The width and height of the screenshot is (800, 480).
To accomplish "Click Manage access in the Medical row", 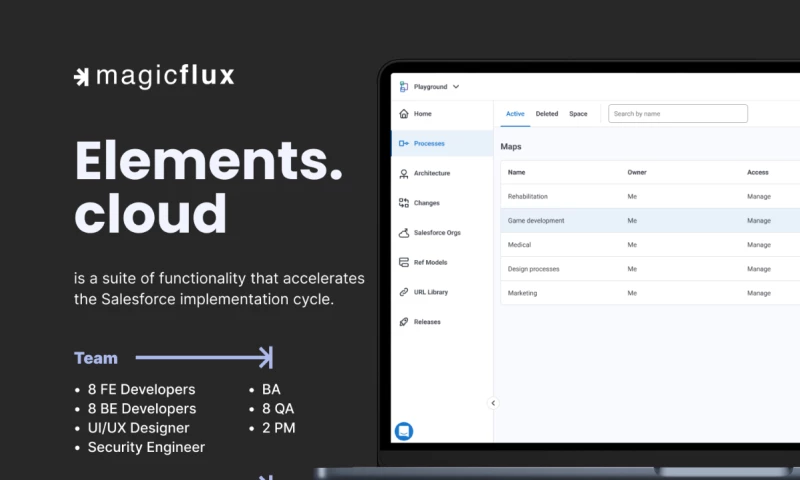I will point(759,245).
